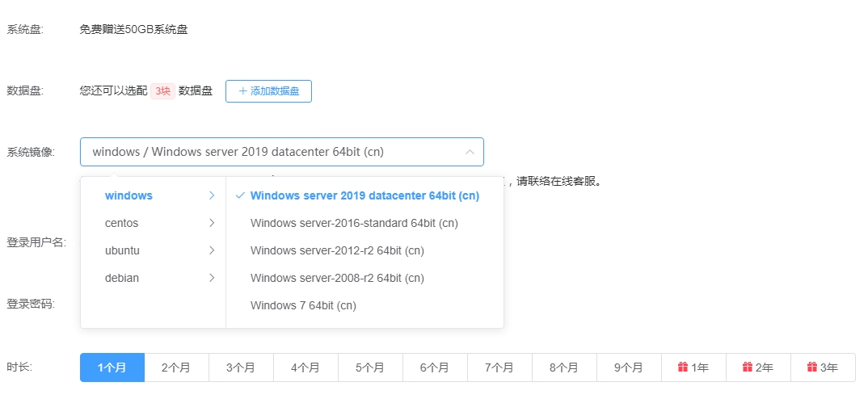Expand the centos submenu chevron
868x399 pixels.
pos(212,223)
